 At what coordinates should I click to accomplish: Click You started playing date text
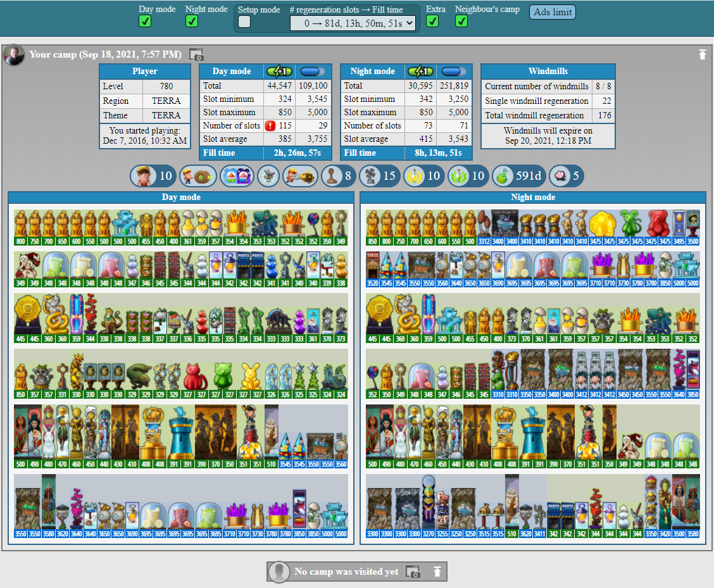tap(145, 135)
